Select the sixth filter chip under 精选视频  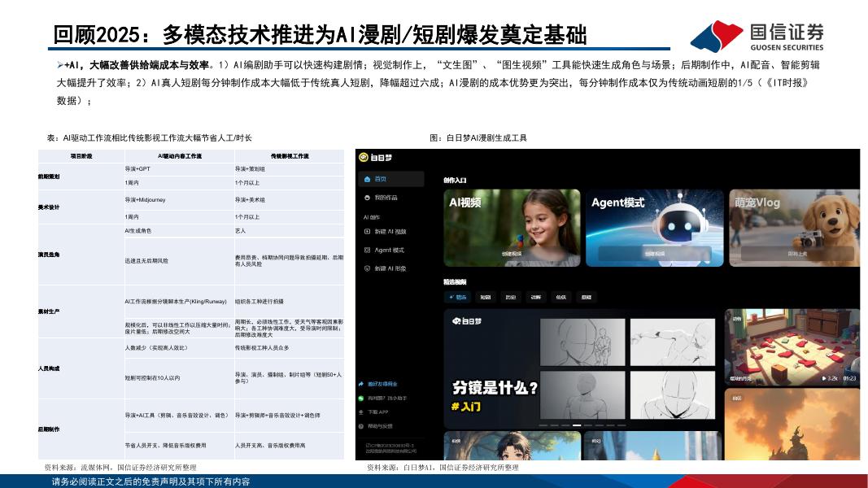(x=587, y=297)
